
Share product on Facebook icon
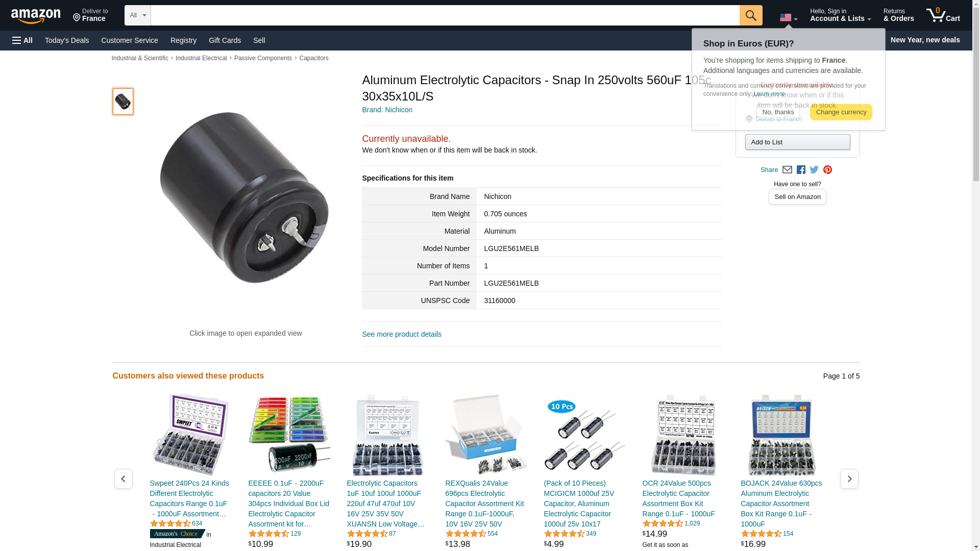pyautogui.click(x=801, y=170)
